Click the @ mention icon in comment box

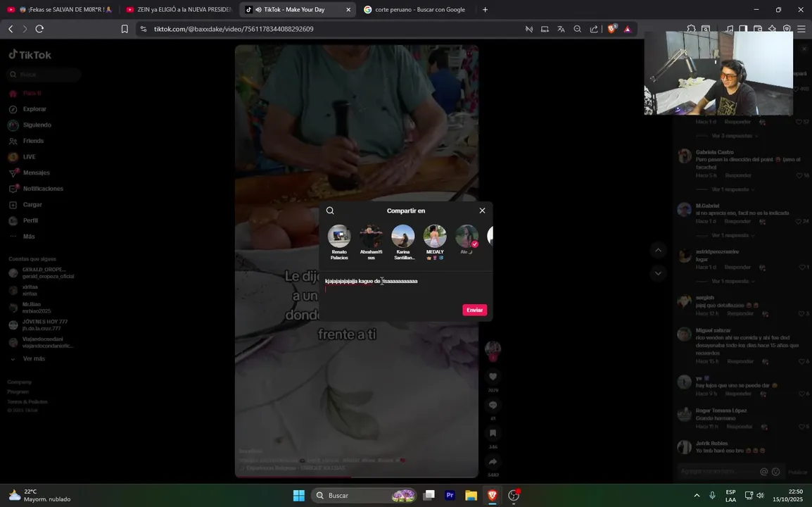[x=764, y=472]
